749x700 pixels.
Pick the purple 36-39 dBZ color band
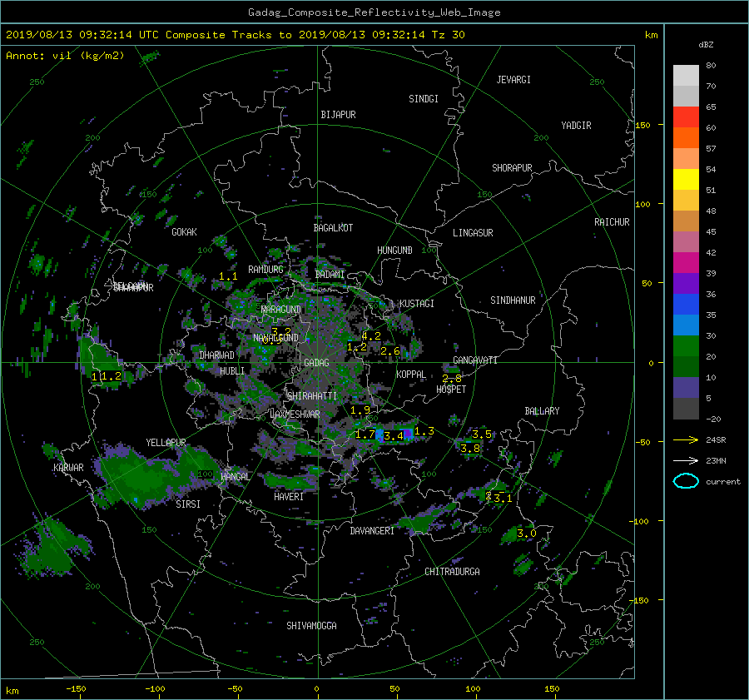pyautogui.click(x=686, y=284)
